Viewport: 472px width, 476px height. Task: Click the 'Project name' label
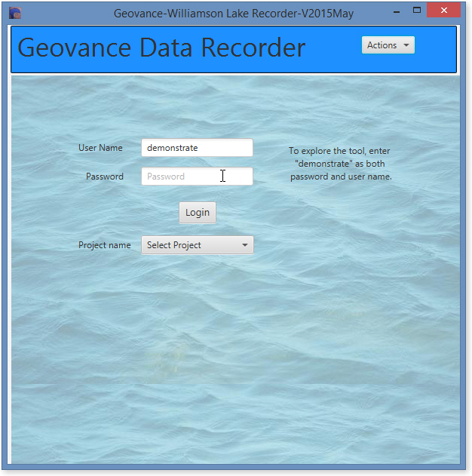[105, 245]
